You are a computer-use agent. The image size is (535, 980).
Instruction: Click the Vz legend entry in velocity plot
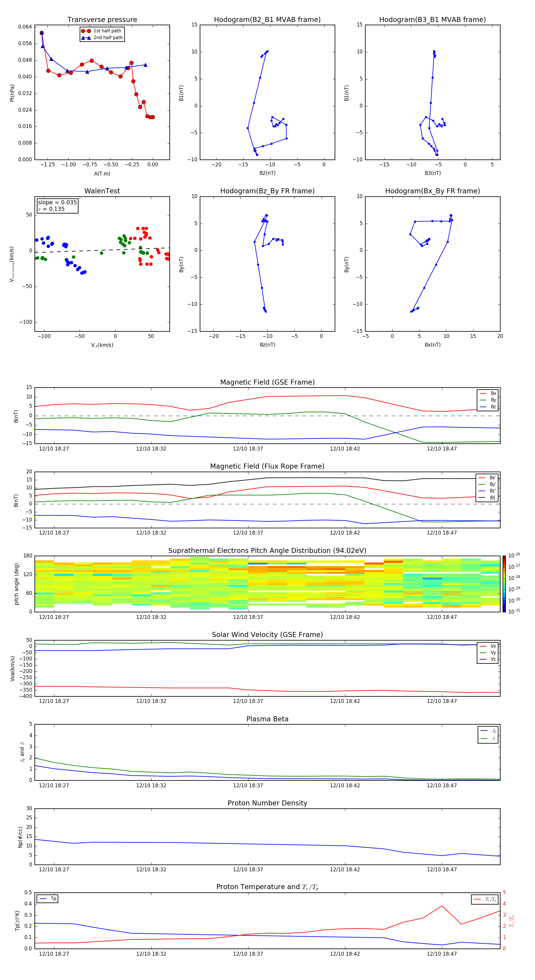[488, 659]
